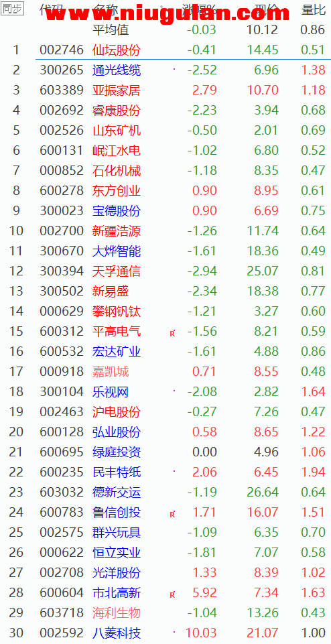Click 德新交运 price 26.64

click(x=263, y=492)
